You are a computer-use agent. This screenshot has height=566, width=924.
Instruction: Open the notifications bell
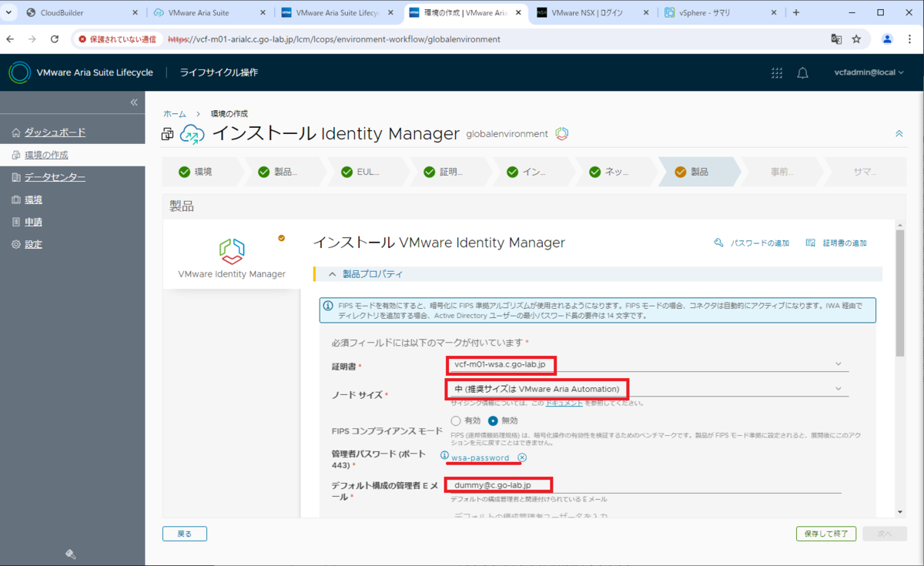tap(802, 72)
